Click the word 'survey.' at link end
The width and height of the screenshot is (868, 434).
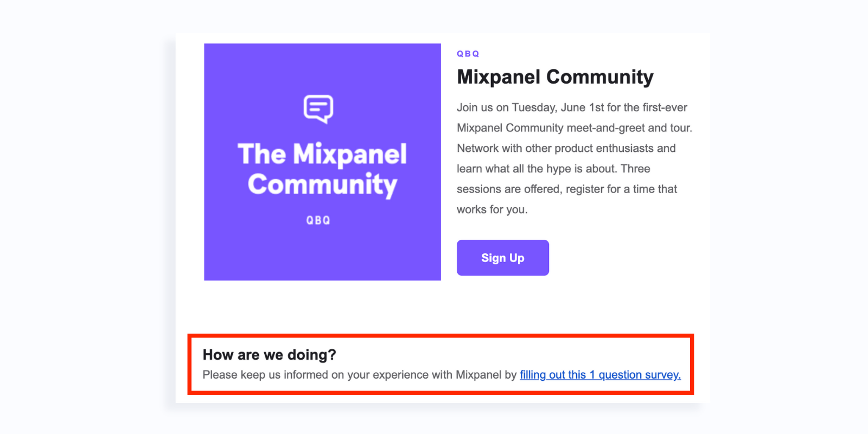click(663, 375)
